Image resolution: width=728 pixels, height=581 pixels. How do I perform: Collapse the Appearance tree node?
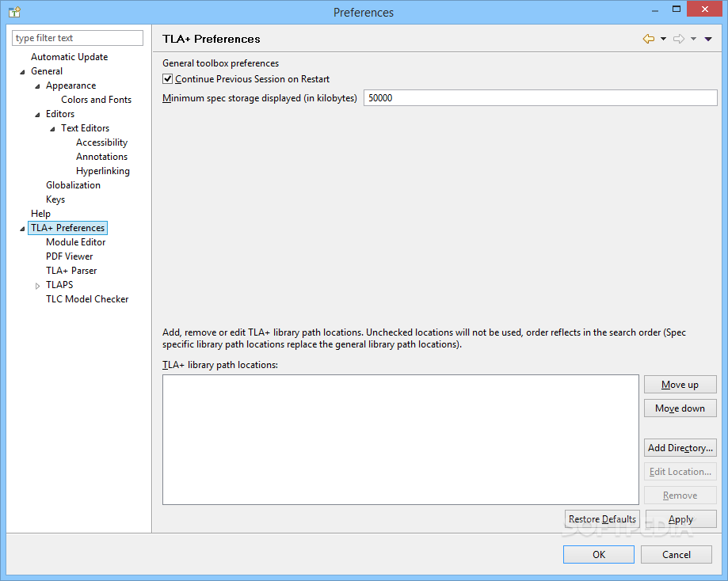coord(37,86)
